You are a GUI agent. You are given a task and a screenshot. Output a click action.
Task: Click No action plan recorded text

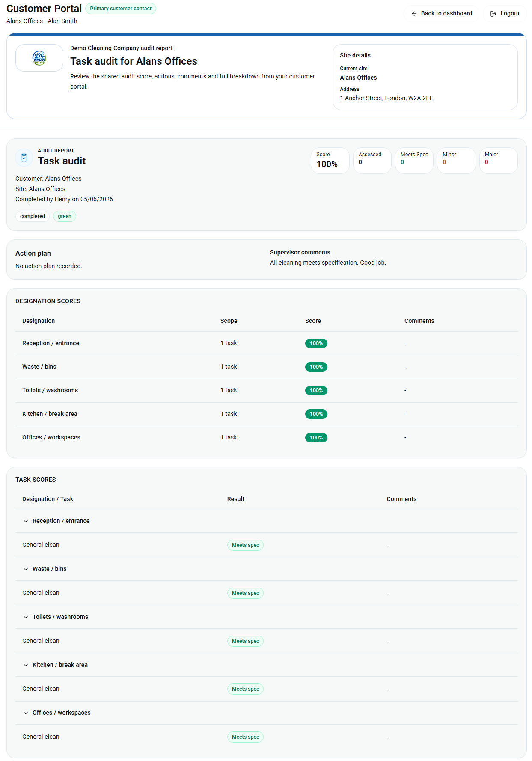(49, 266)
